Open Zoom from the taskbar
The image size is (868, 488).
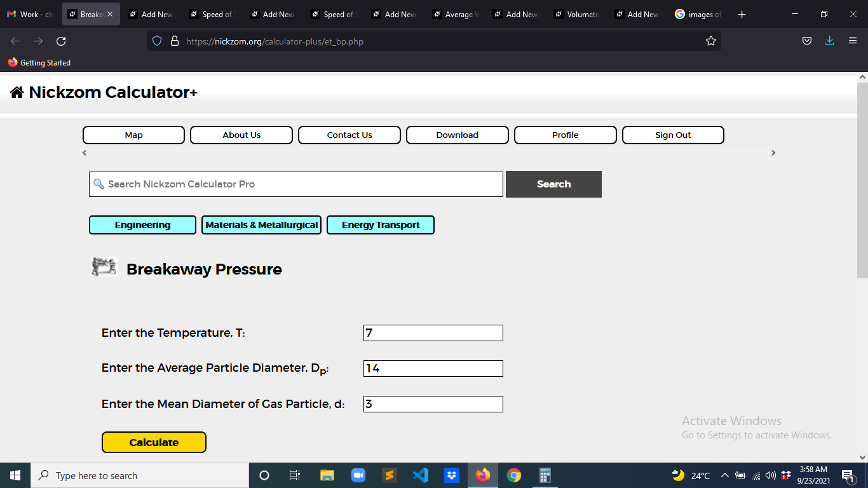click(358, 475)
